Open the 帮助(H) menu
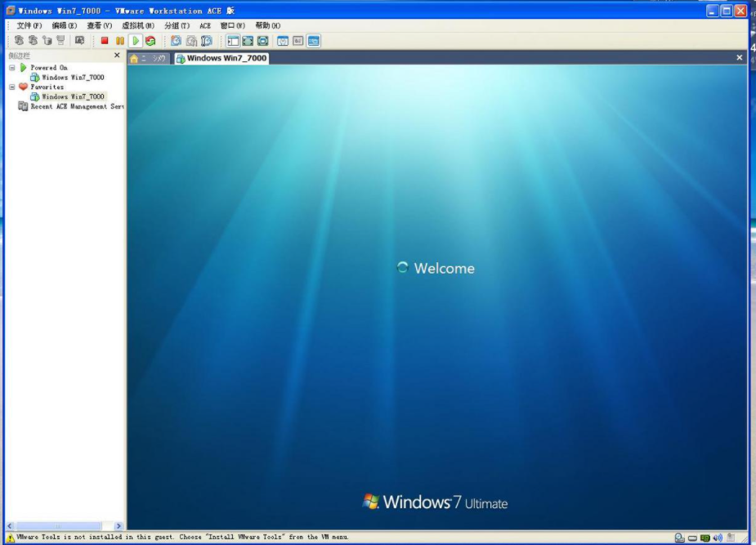 (x=267, y=25)
